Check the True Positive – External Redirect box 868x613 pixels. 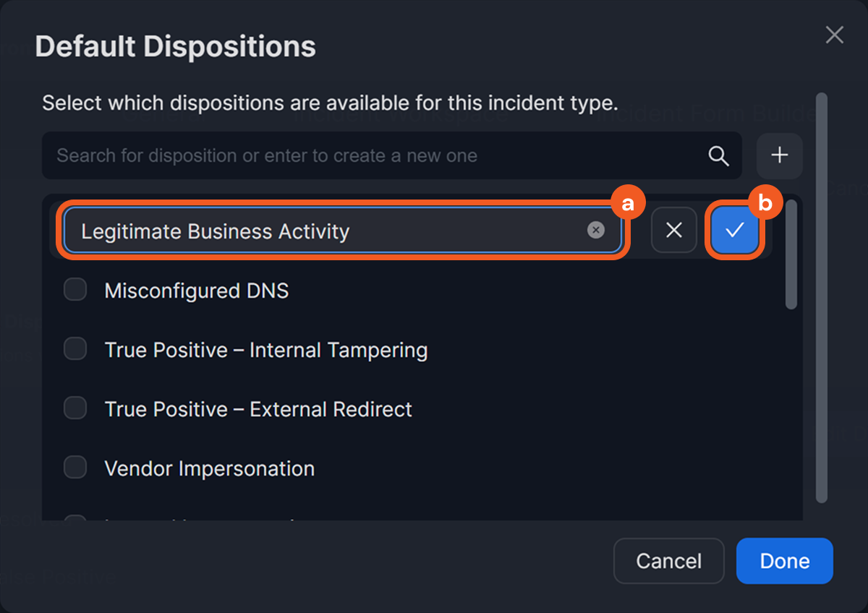point(75,409)
